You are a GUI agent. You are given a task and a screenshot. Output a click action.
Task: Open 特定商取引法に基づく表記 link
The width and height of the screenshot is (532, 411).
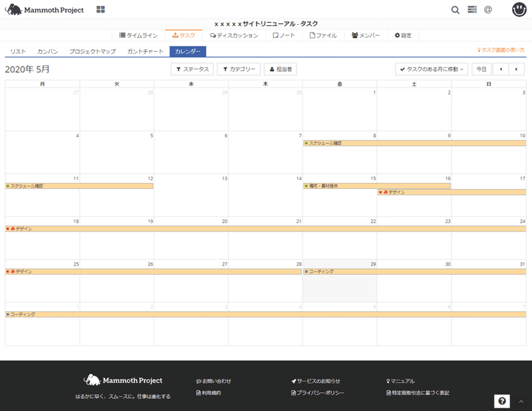tap(418, 392)
